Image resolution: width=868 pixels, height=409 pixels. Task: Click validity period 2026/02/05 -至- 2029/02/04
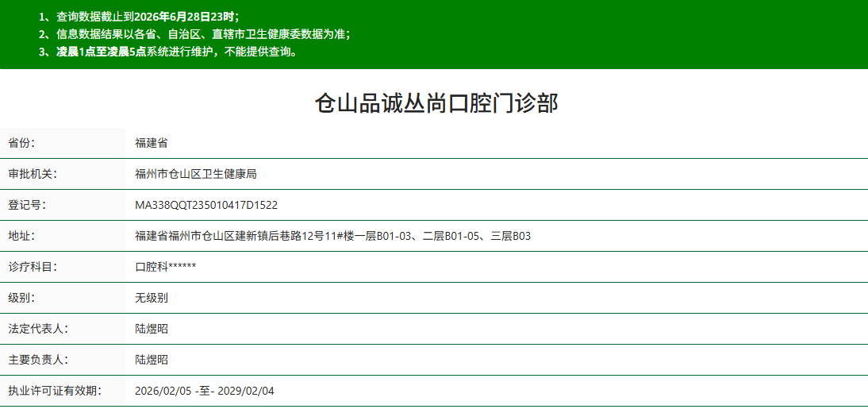(204, 392)
